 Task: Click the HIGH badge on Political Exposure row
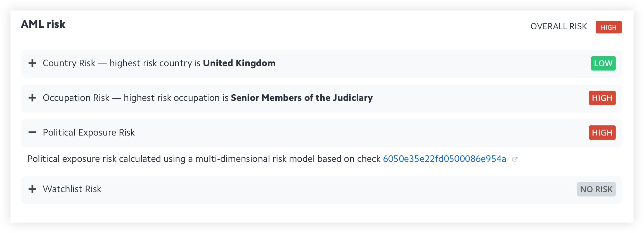(x=602, y=132)
